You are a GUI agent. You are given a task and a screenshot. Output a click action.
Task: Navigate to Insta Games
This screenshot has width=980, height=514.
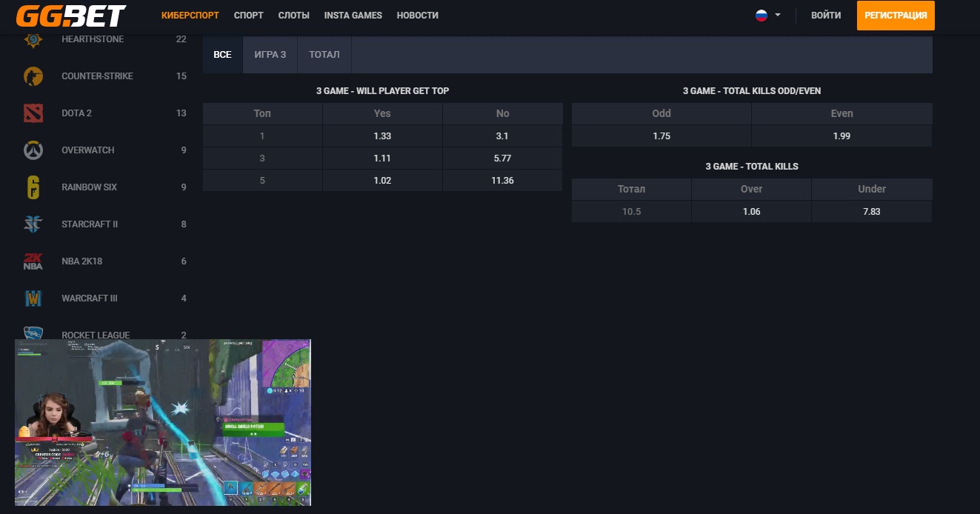[x=353, y=15]
